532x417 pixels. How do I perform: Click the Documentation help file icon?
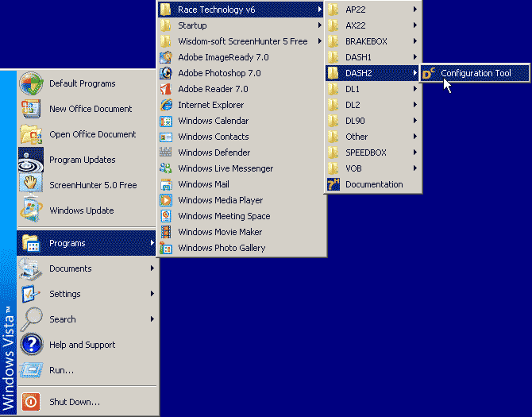coord(333,184)
